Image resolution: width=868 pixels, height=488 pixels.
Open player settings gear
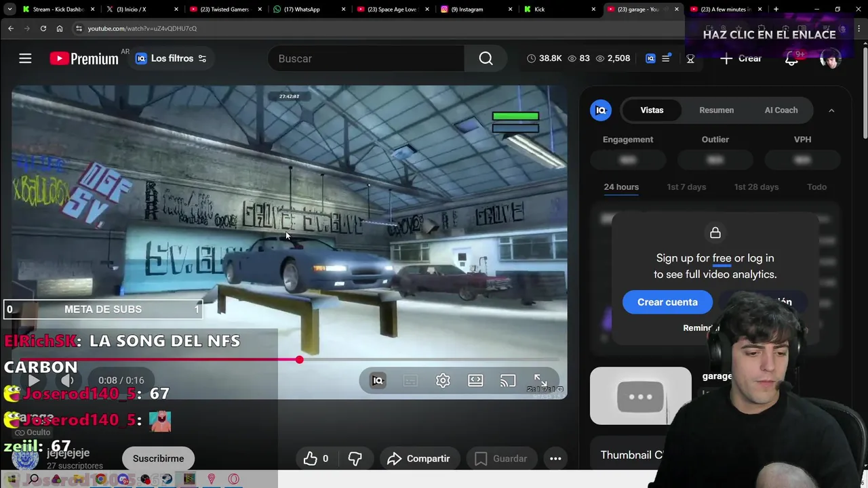point(443,380)
